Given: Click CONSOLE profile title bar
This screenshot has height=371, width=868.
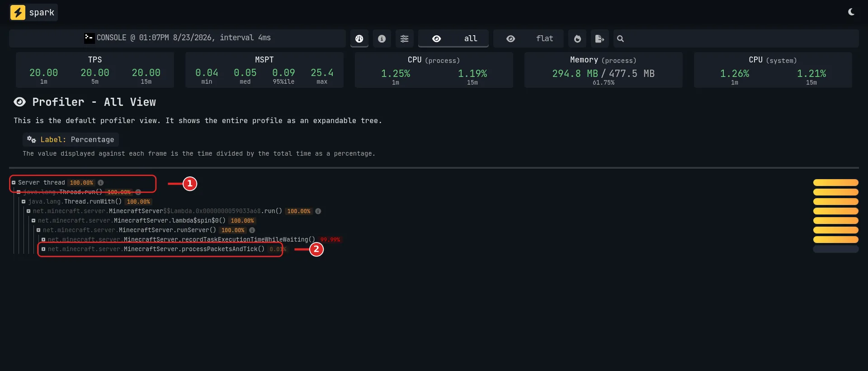Looking at the screenshot, I should pos(177,38).
